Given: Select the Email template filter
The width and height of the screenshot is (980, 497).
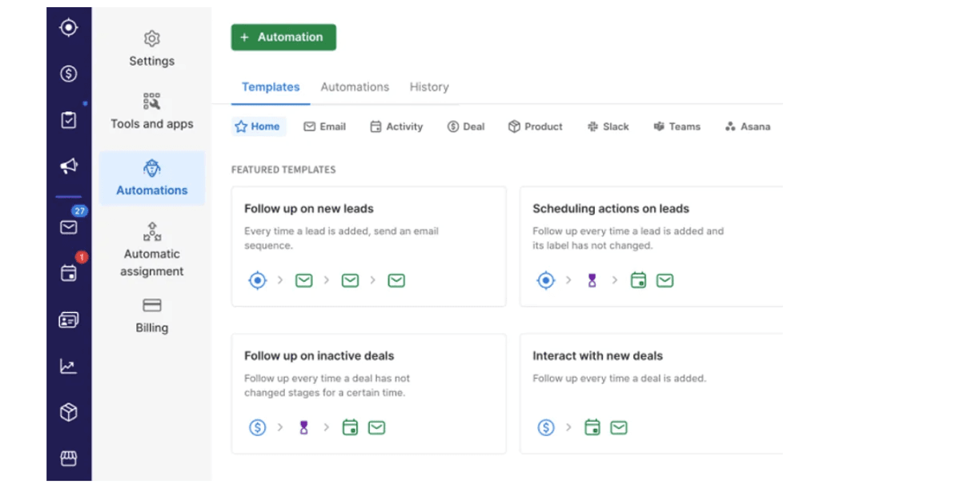Looking at the screenshot, I should pyautogui.click(x=324, y=126).
